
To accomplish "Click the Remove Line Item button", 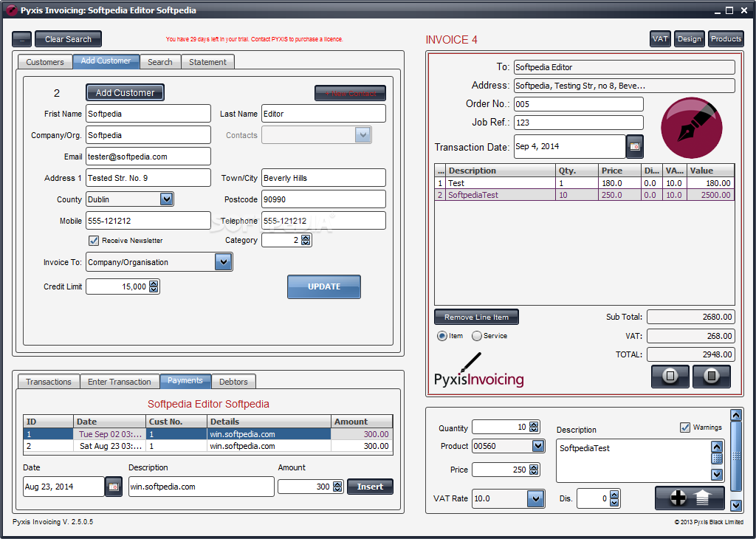I will pyautogui.click(x=476, y=317).
